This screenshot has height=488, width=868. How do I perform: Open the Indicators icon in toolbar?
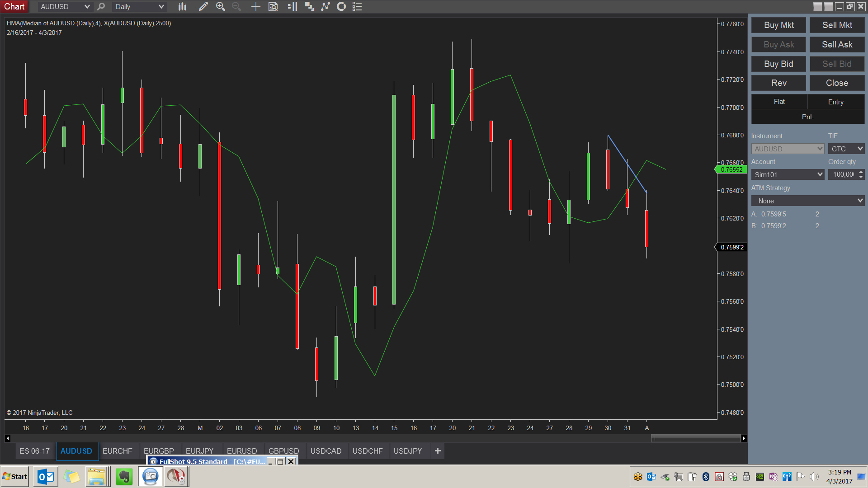click(325, 6)
